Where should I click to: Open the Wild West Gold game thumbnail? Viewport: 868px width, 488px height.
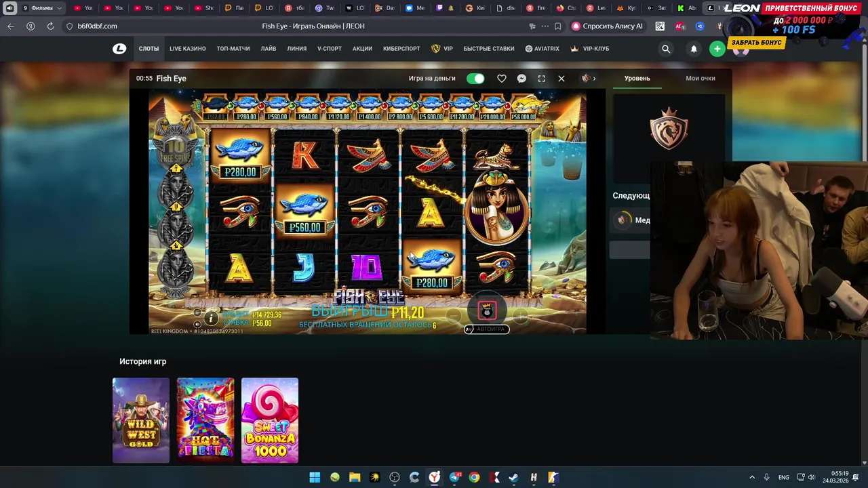141,420
